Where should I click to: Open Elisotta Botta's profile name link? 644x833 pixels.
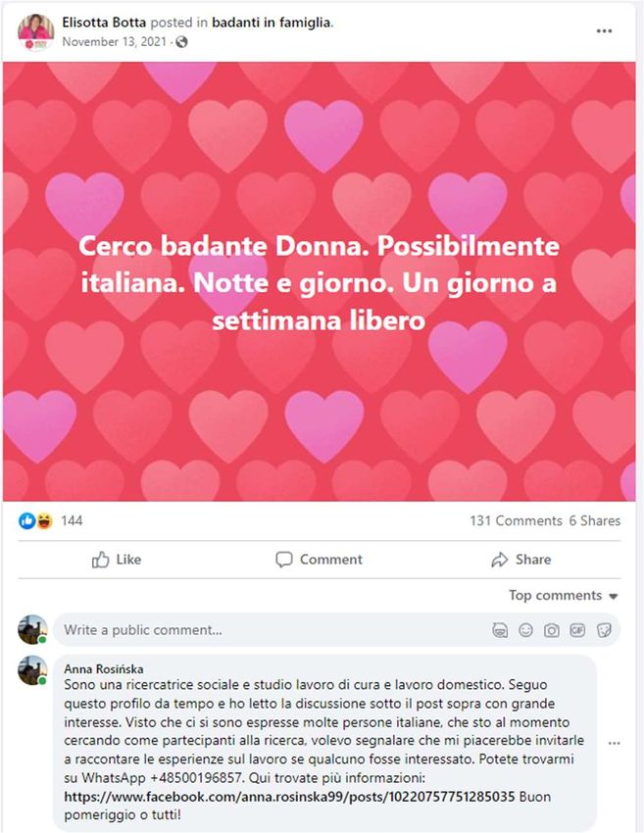click(x=104, y=23)
